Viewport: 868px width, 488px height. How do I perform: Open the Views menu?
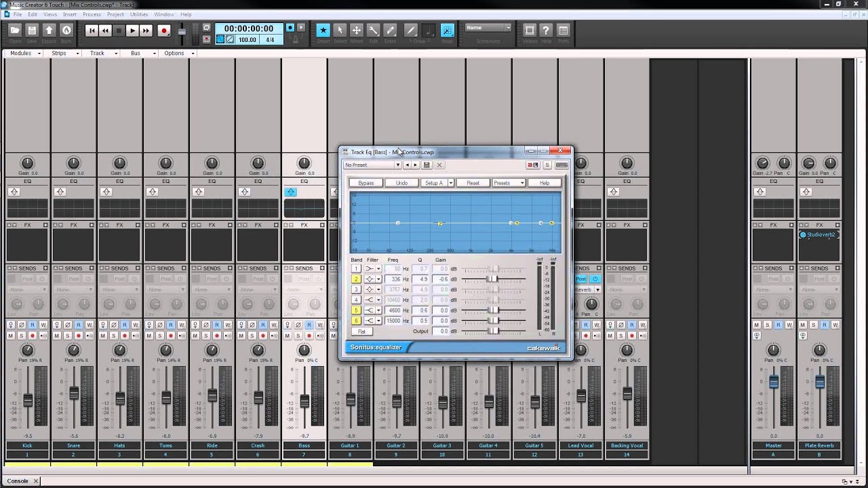(51, 14)
